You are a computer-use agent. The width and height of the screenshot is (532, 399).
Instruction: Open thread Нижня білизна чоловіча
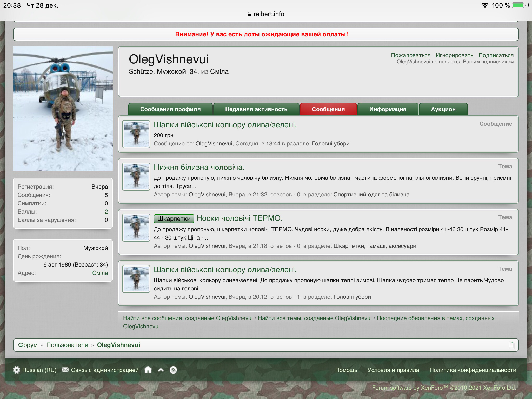[x=199, y=167]
